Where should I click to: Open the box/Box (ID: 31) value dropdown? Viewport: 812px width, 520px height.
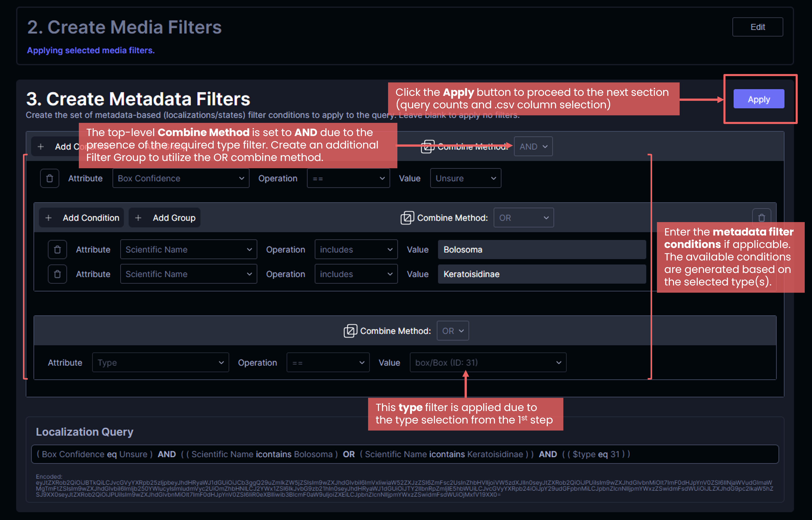tap(488, 363)
